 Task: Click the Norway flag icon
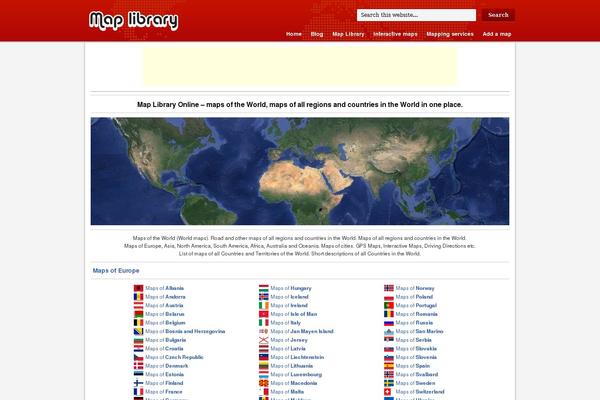point(389,288)
